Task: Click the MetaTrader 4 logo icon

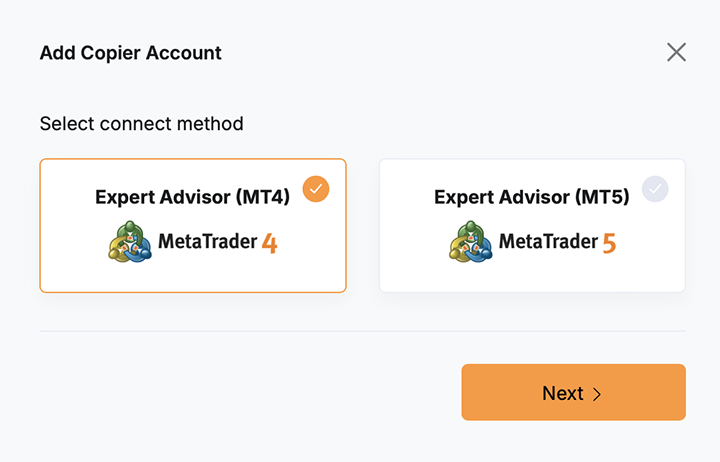Action: [130, 242]
